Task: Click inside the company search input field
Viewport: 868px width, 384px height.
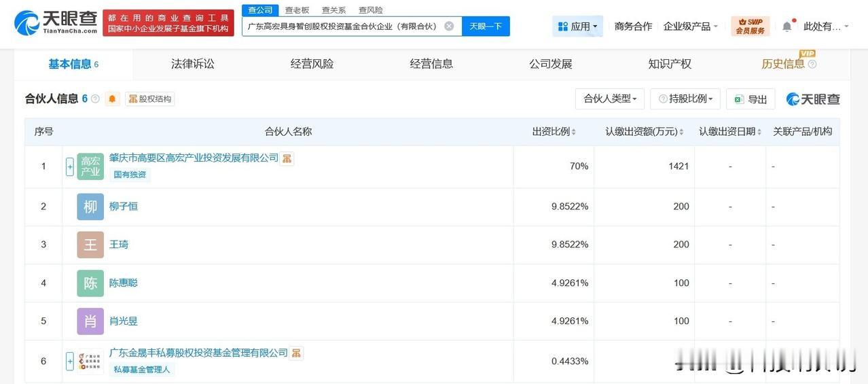Action: pyautogui.click(x=343, y=27)
